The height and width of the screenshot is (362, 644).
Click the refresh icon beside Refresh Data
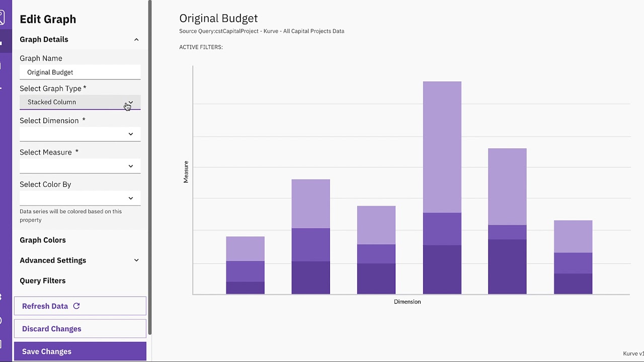coord(76,306)
